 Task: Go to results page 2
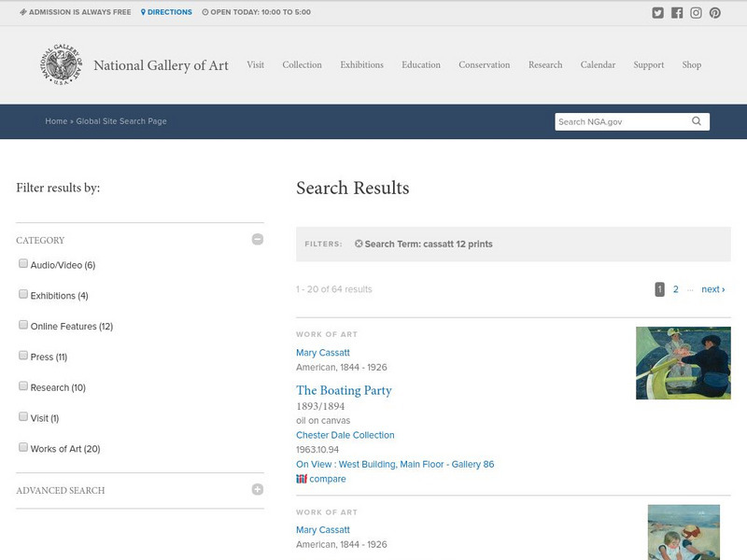pyautogui.click(x=675, y=289)
